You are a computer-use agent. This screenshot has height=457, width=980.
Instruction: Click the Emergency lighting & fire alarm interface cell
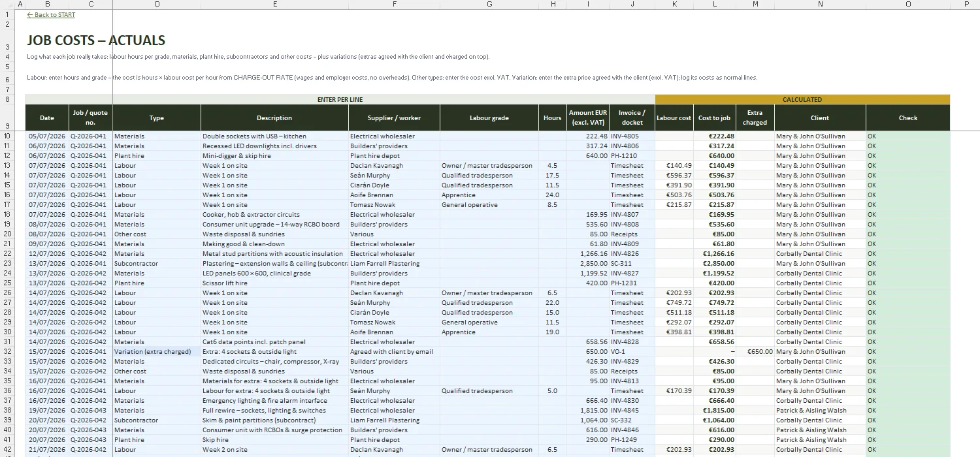click(x=274, y=401)
